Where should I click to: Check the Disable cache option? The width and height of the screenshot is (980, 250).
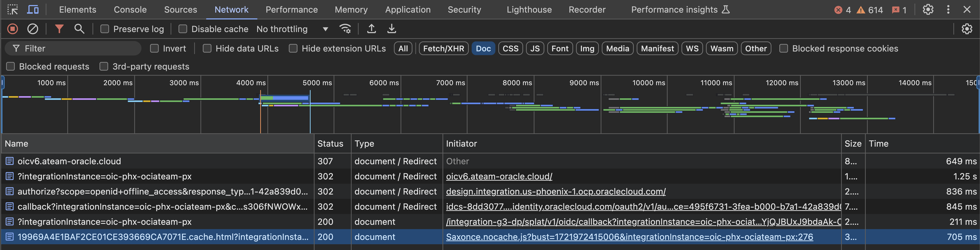183,29
